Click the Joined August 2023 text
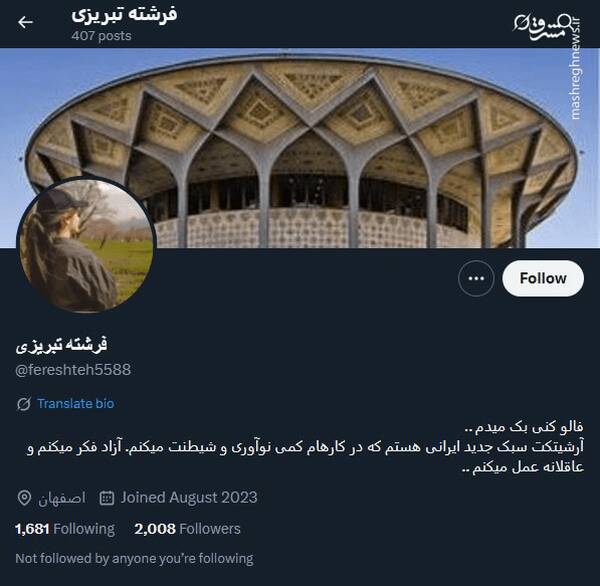 coord(189,498)
